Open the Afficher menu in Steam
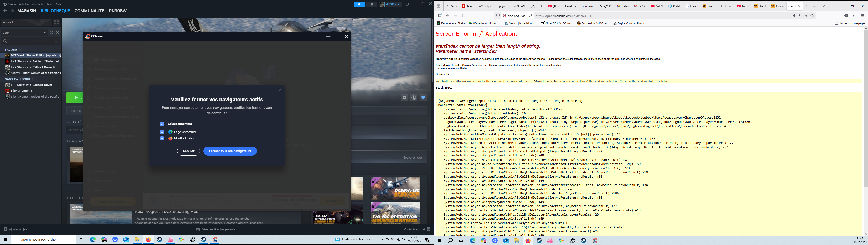The image size is (868, 245). pos(24,4)
